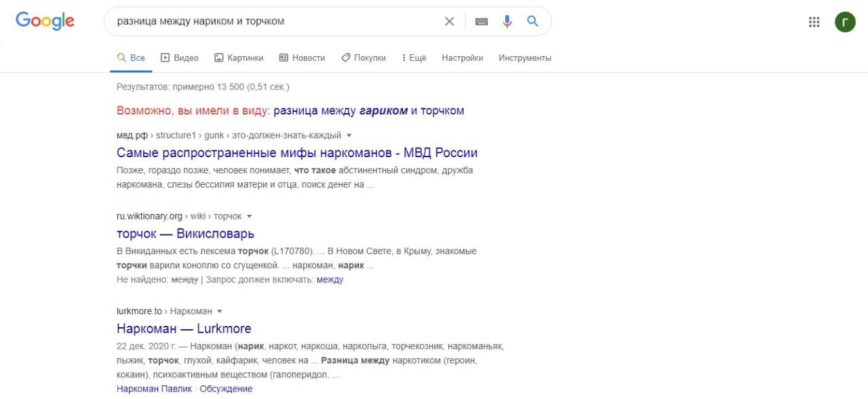Switch to the Картинки tab
Screen dimensions: 868x399
point(239,58)
